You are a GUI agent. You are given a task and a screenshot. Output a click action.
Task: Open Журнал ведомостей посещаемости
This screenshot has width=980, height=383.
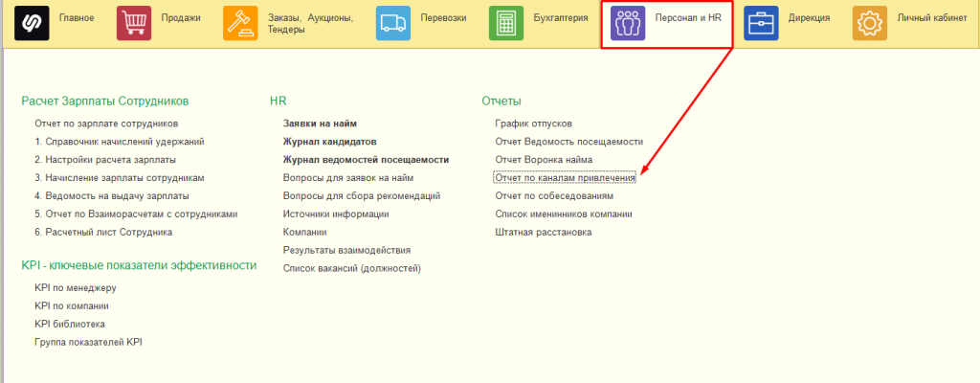367,160
